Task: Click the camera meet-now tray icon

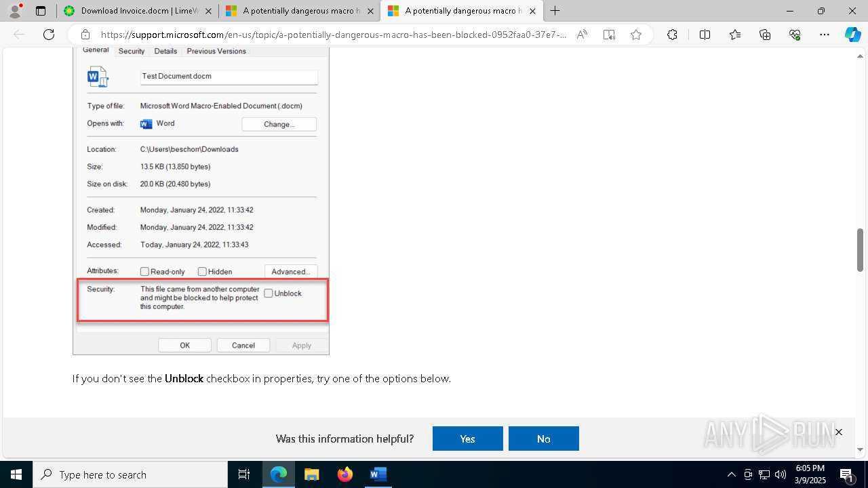Action: (748, 474)
